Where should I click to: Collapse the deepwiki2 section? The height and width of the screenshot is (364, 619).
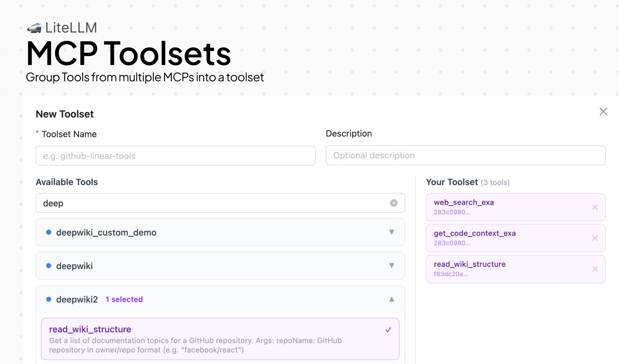(x=392, y=299)
